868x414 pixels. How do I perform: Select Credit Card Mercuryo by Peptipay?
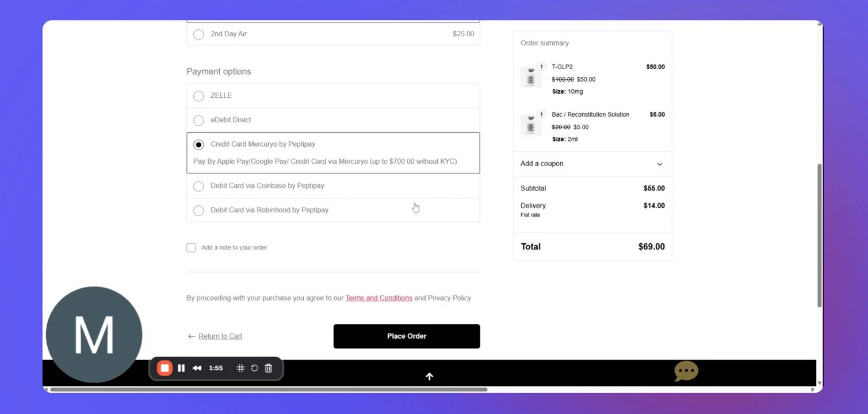click(x=333, y=153)
